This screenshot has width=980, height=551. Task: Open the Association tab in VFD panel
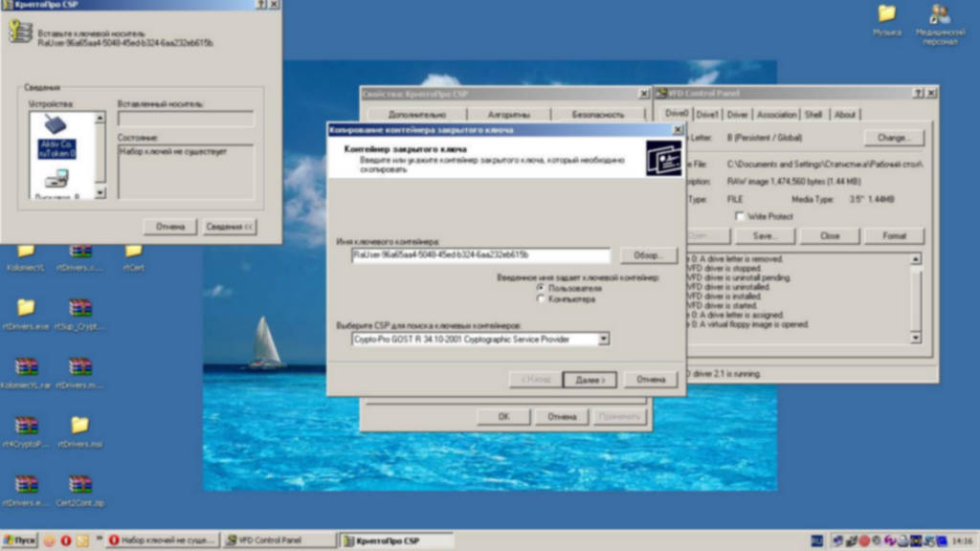(776, 115)
